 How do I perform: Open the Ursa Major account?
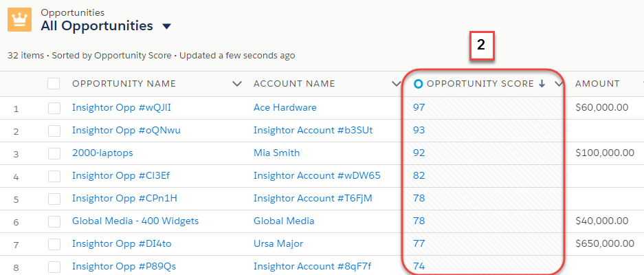pos(278,244)
